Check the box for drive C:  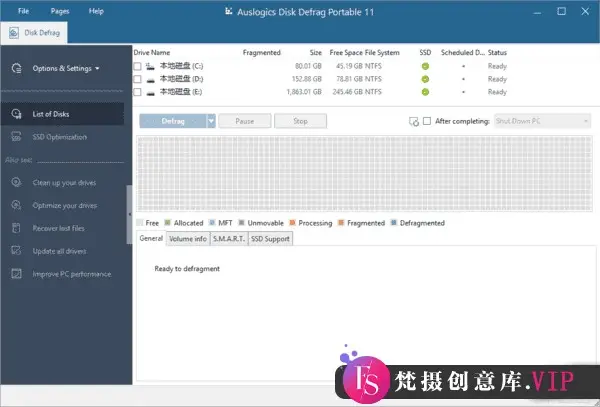[137, 66]
